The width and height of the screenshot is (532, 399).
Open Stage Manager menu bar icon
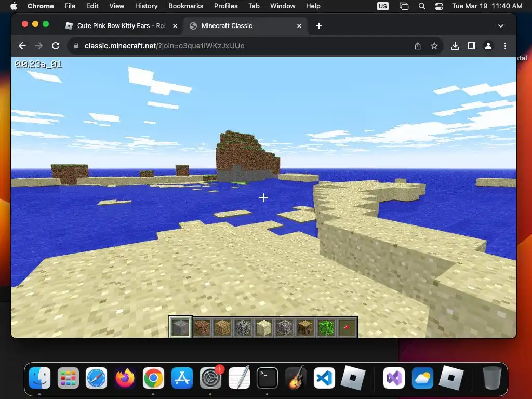click(x=404, y=6)
